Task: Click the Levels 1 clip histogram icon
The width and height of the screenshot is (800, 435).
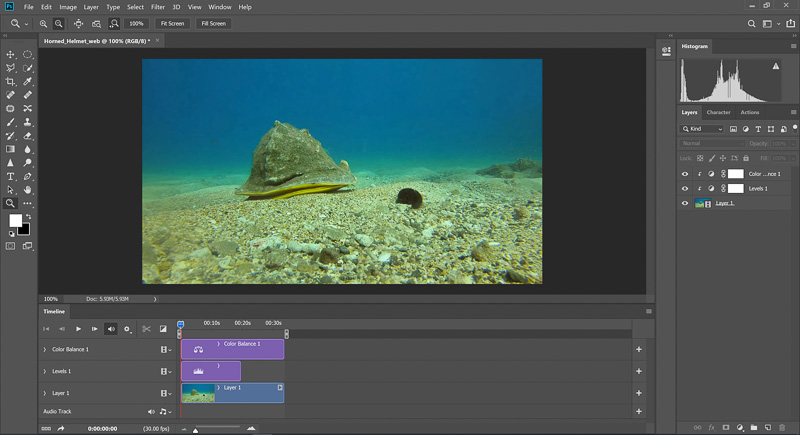Action: pyautogui.click(x=198, y=372)
